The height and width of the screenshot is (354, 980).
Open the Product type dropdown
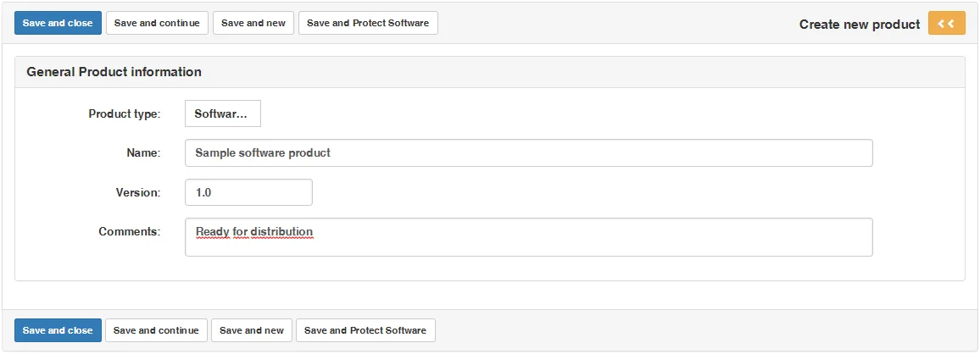tap(222, 113)
